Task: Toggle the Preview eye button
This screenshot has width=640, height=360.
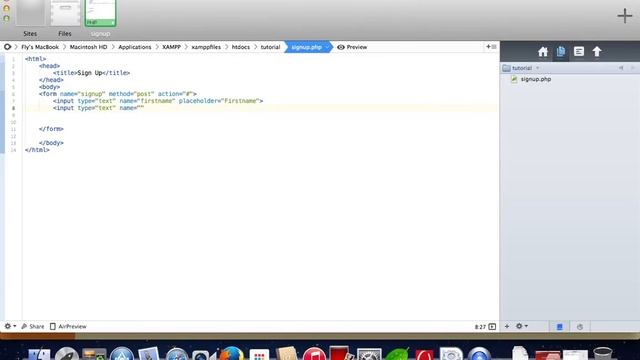Action: [352, 47]
